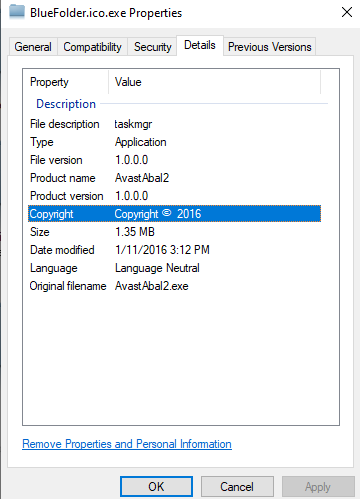Click the Language Neutral value
Image resolution: width=360 pixels, height=499 pixels.
[x=157, y=268]
